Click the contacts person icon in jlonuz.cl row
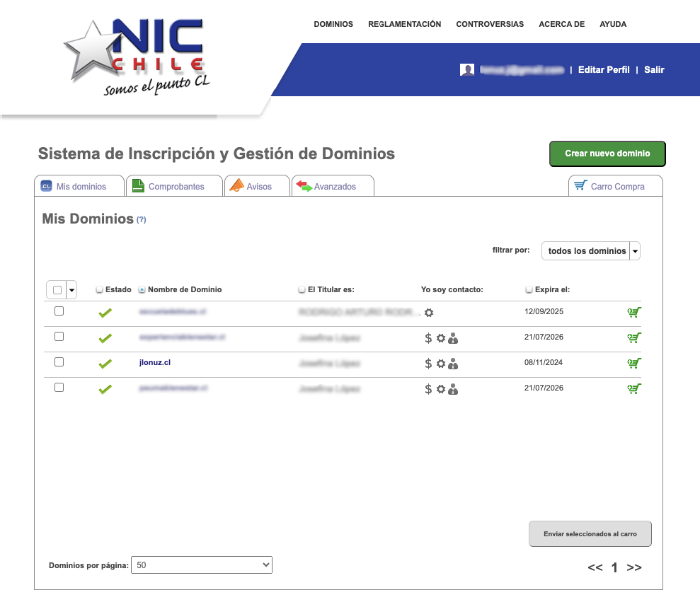 point(453,364)
